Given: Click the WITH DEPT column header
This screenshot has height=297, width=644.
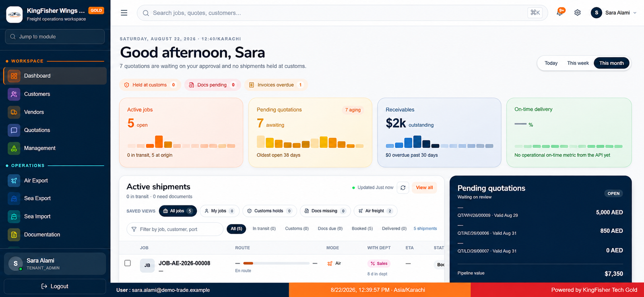Looking at the screenshot, I should point(379,248).
